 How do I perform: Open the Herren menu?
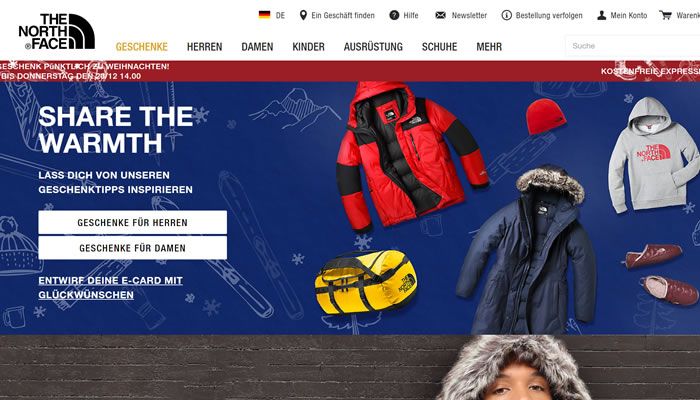(x=204, y=46)
